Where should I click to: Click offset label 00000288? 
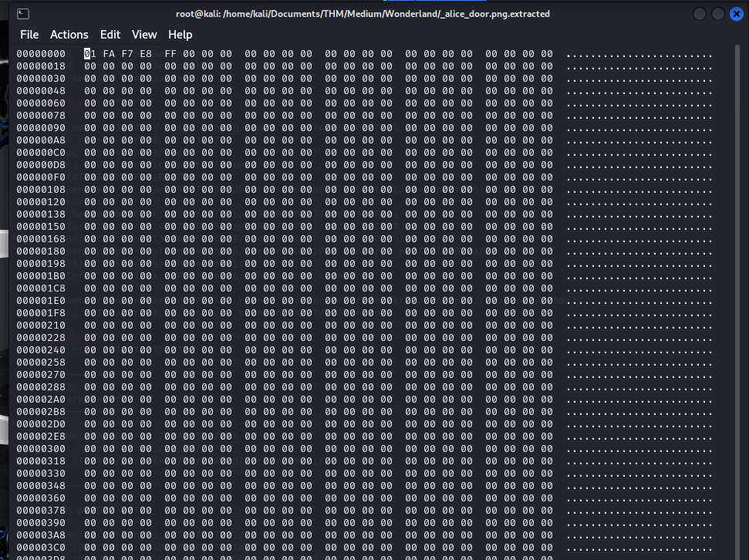pos(41,387)
